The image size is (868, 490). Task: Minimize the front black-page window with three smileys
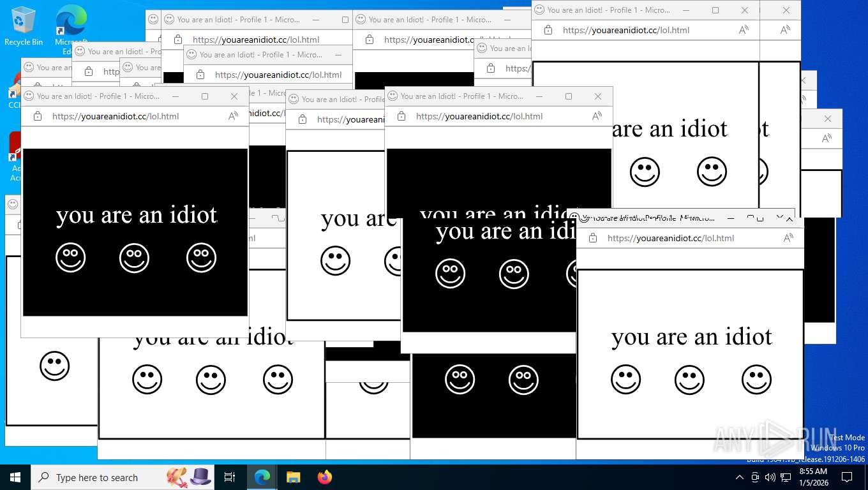(176, 96)
